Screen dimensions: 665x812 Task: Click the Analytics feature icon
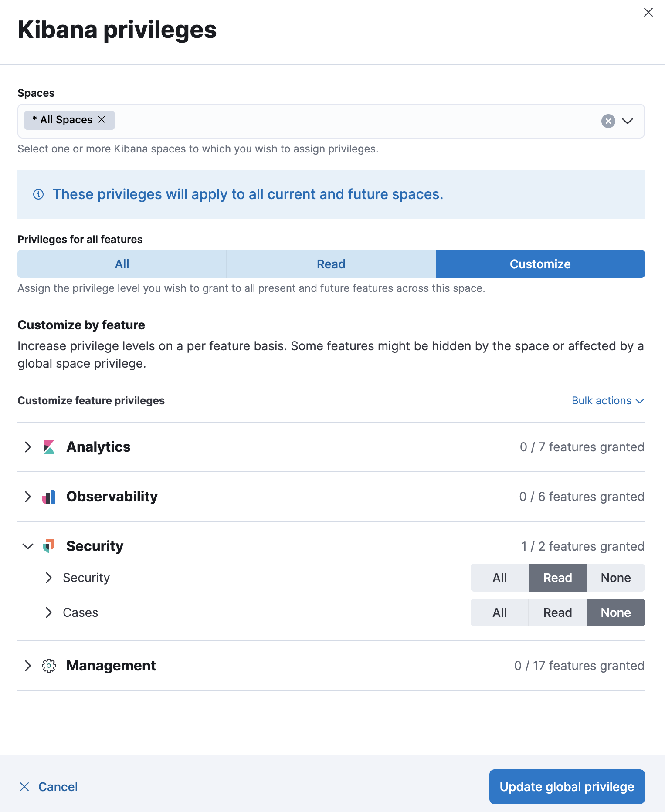(49, 447)
